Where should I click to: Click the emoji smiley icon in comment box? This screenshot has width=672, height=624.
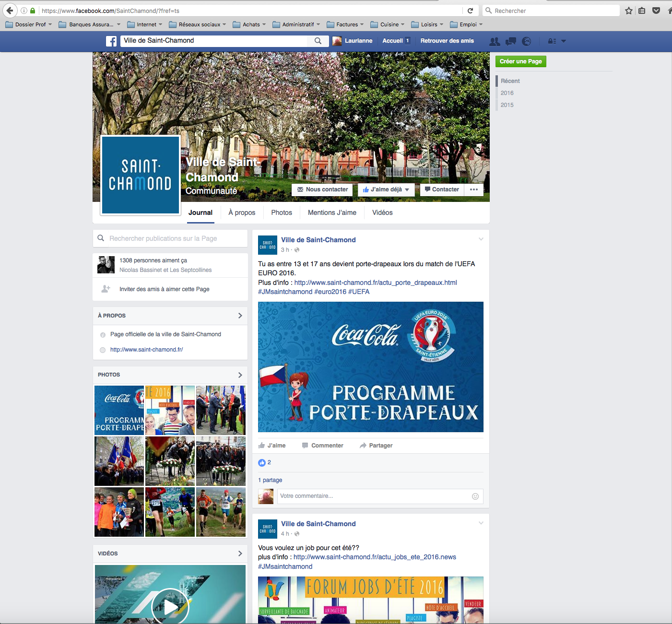tap(475, 496)
